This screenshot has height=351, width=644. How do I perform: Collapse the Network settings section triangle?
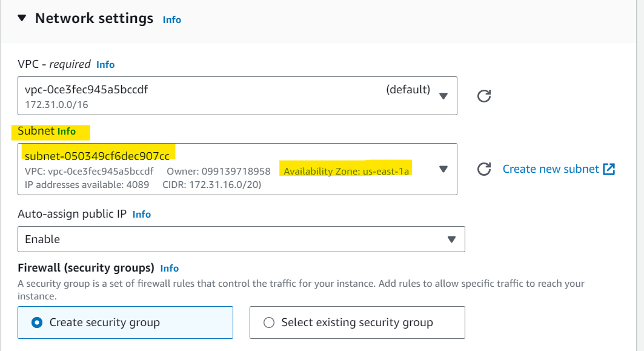pos(22,18)
